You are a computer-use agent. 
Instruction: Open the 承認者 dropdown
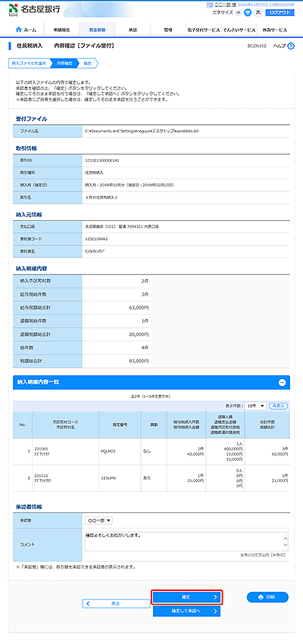(98, 521)
